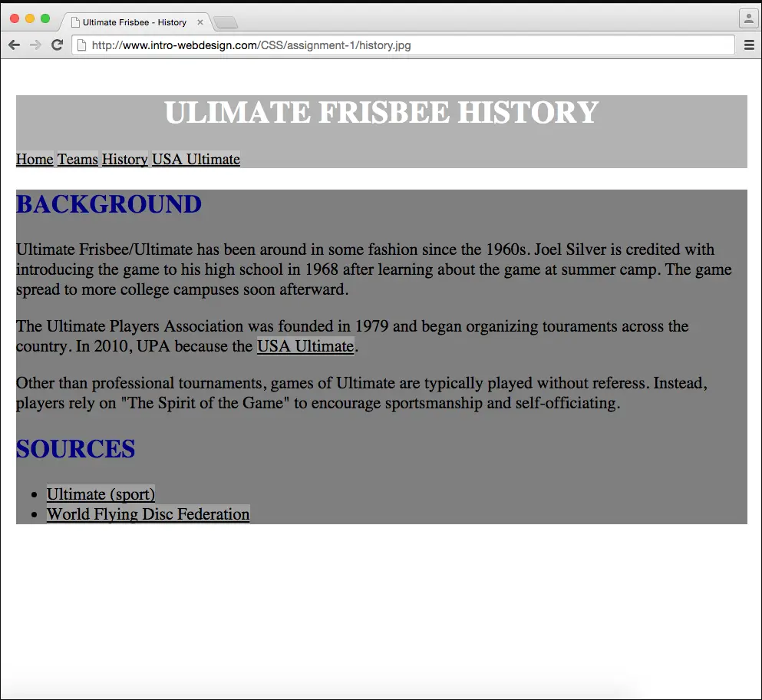
Task: Select the Ultimate Frisbee - History tab
Action: coord(134,21)
